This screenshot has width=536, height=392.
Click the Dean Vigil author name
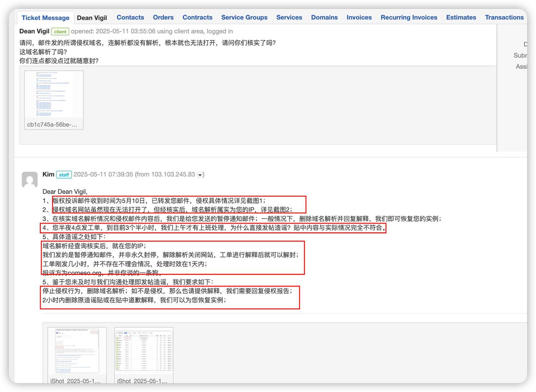click(x=34, y=31)
